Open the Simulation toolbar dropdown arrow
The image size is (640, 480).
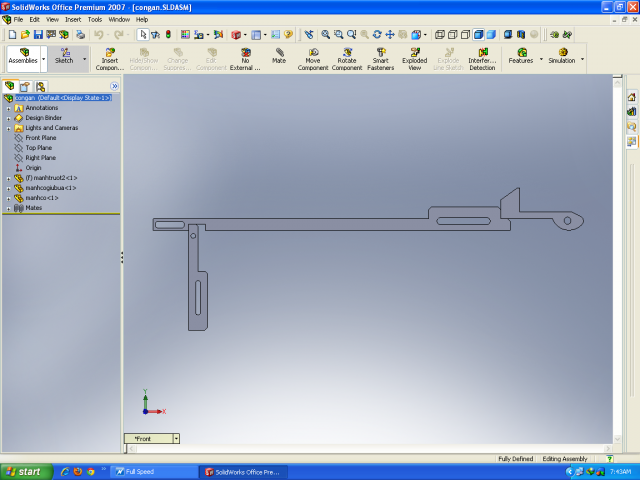point(582,59)
